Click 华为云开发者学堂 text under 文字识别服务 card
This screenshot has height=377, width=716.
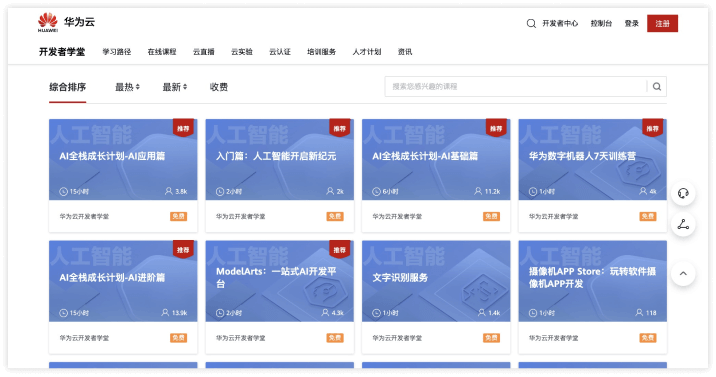397,338
